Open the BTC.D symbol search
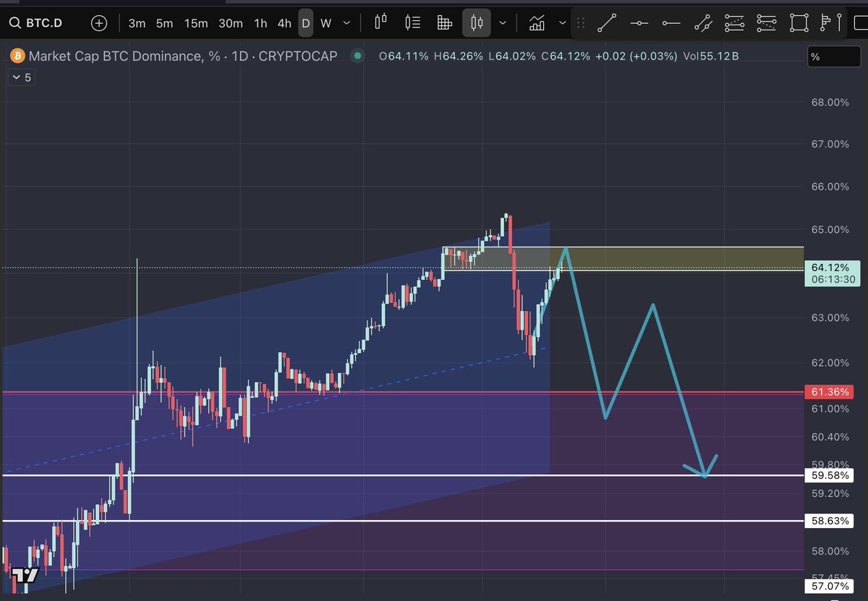 36,23
